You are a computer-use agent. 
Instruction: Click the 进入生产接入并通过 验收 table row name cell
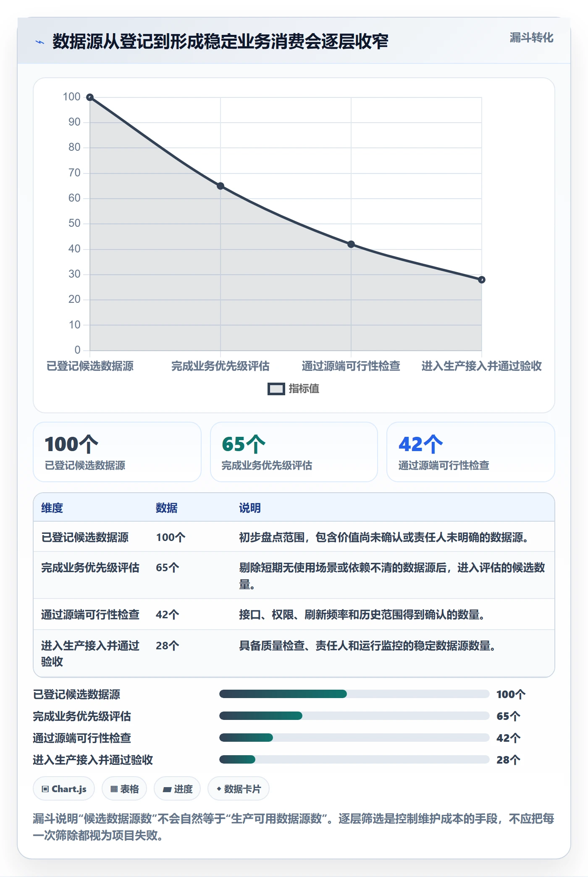(x=90, y=654)
